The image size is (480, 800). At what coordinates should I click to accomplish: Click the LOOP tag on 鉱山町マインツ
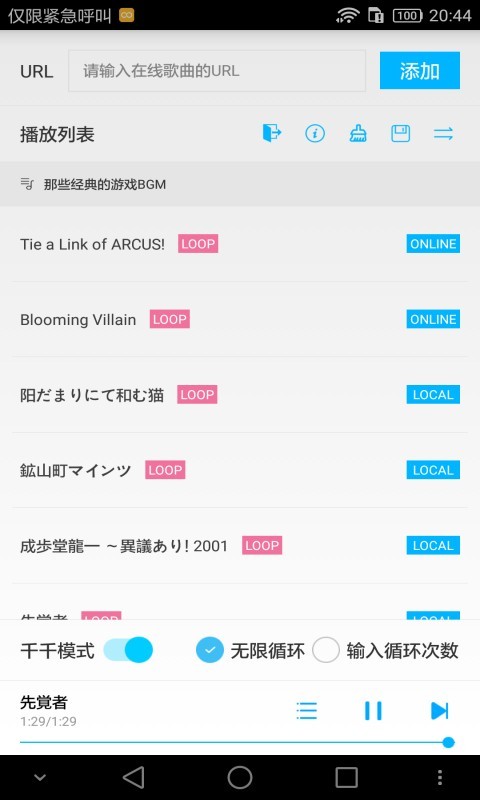(165, 470)
